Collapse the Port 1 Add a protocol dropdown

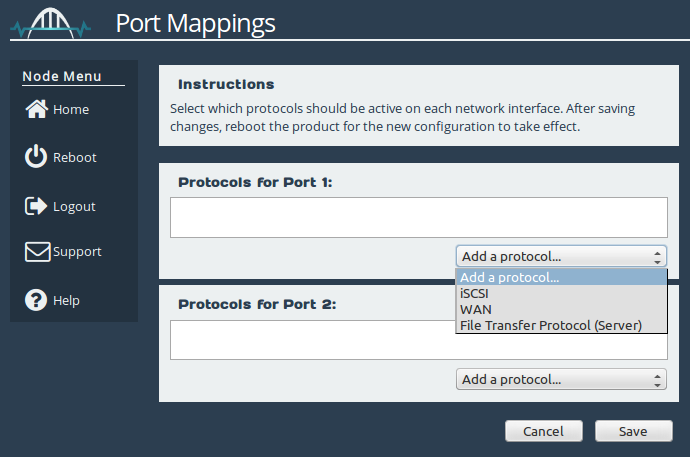coord(561,256)
